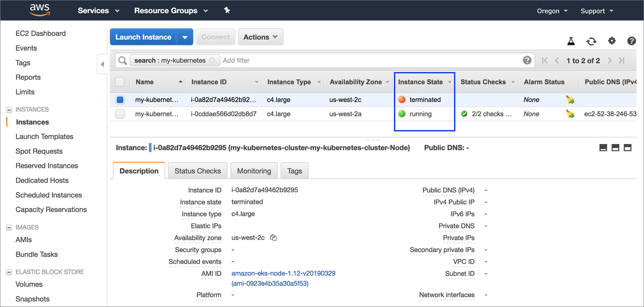Click the disabled Connect button
The height and width of the screenshot is (307, 644).
pyautogui.click(x=216, y=37)
